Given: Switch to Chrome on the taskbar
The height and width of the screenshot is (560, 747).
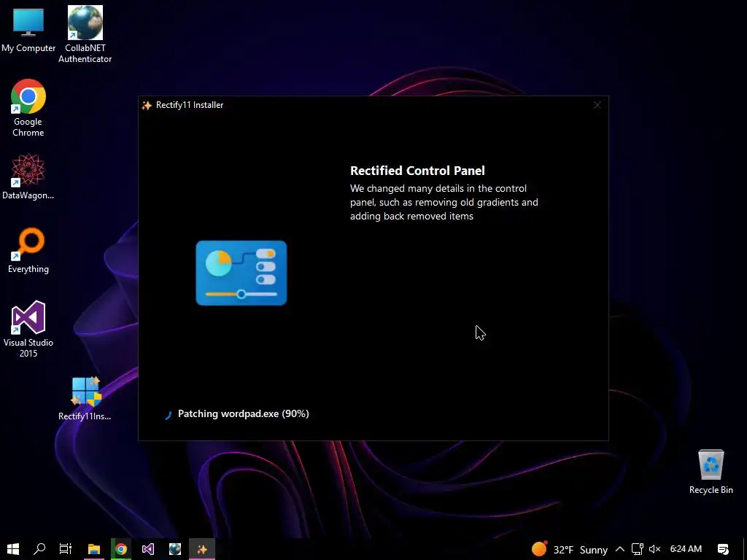Looking at the screenshot, I should 121,549.
